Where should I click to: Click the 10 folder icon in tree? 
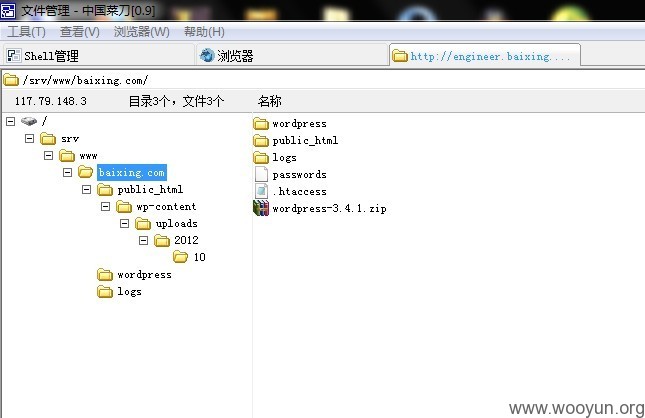tap(181, 258)
